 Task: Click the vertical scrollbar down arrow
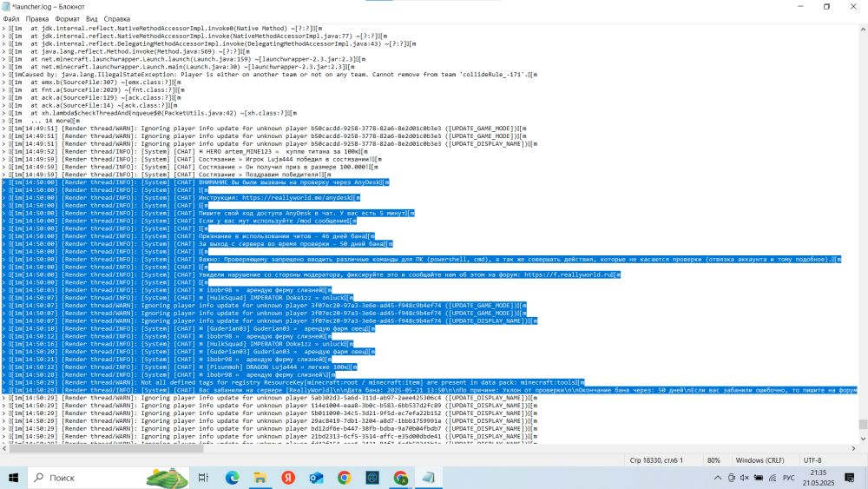coord(863,439)
